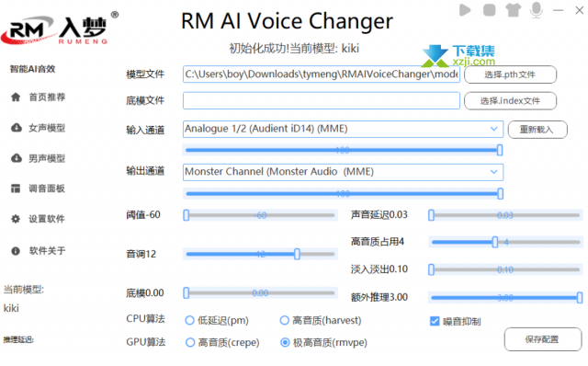Click the stop square icon in title bar
This screenshot has width=588, height=366.
pyautogui.click(x=489, y=10)
